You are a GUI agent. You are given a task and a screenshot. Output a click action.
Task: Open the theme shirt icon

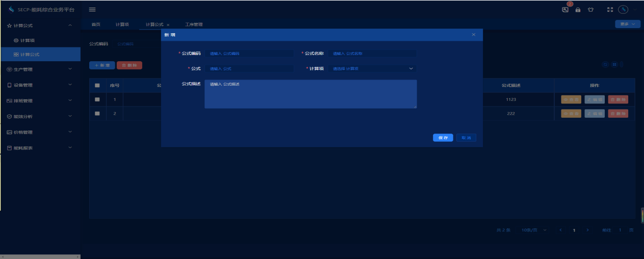(x=590, y=10)
